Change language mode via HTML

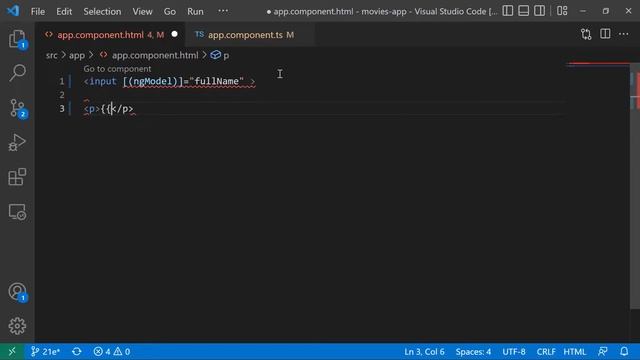click(x=575, y=351)
